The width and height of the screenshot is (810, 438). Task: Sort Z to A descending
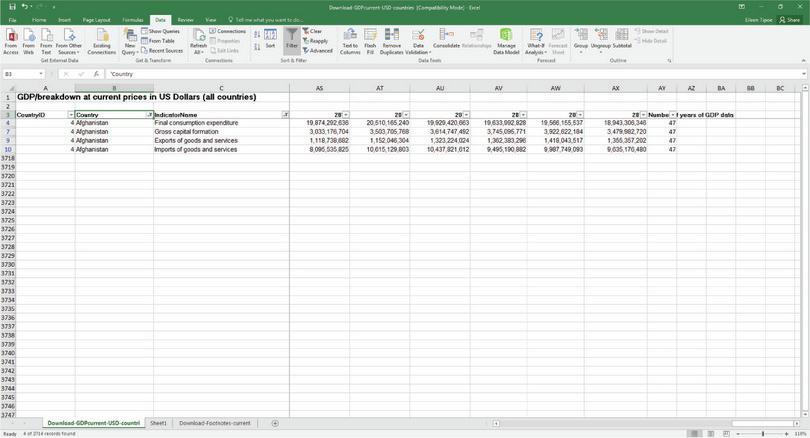pyautogui.click(x=257, y=47)
